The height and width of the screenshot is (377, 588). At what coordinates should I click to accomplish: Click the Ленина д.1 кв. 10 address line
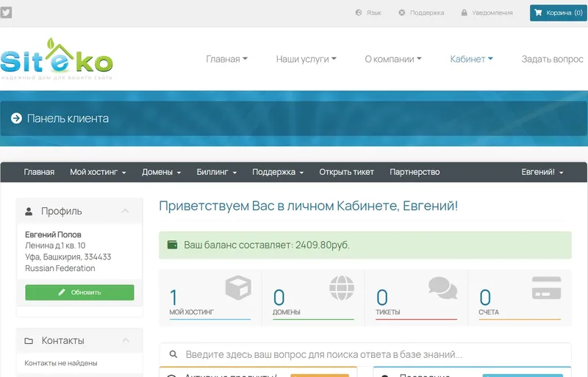point(55,245)
